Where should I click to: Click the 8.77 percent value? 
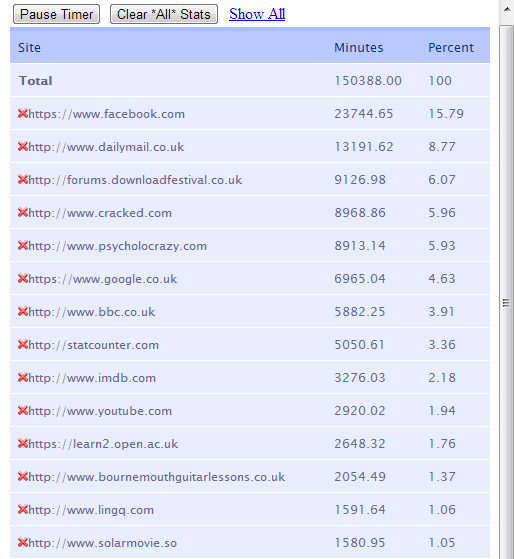click(x=442, y=147)
